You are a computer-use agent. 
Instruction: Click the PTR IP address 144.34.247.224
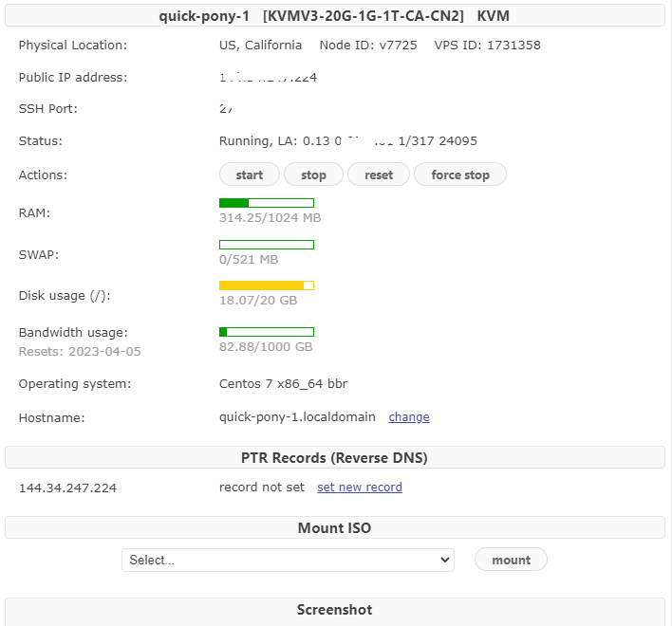tap(68, 488)
